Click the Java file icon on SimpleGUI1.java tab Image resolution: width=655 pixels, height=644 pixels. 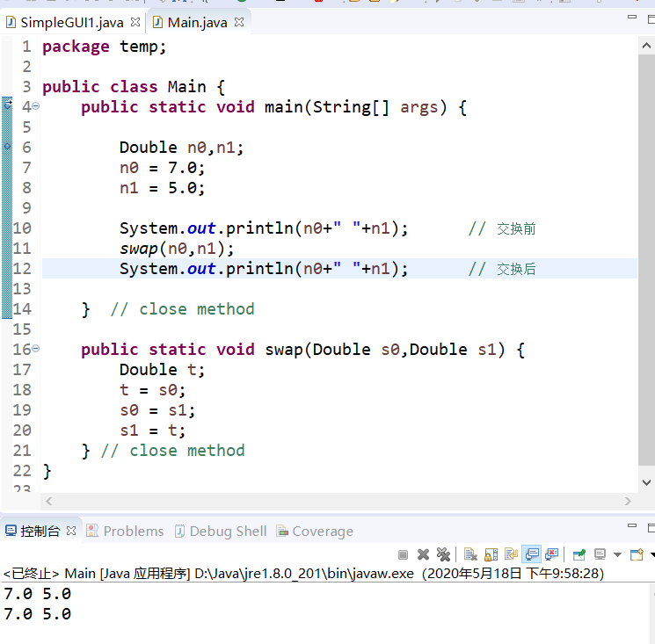[11, 22]
